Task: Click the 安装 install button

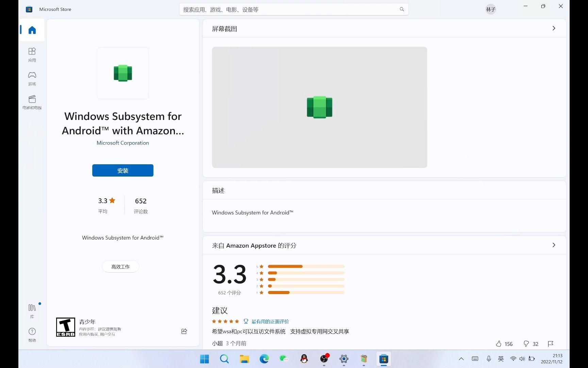Action: pyautogui.click(x=123, y=170)
